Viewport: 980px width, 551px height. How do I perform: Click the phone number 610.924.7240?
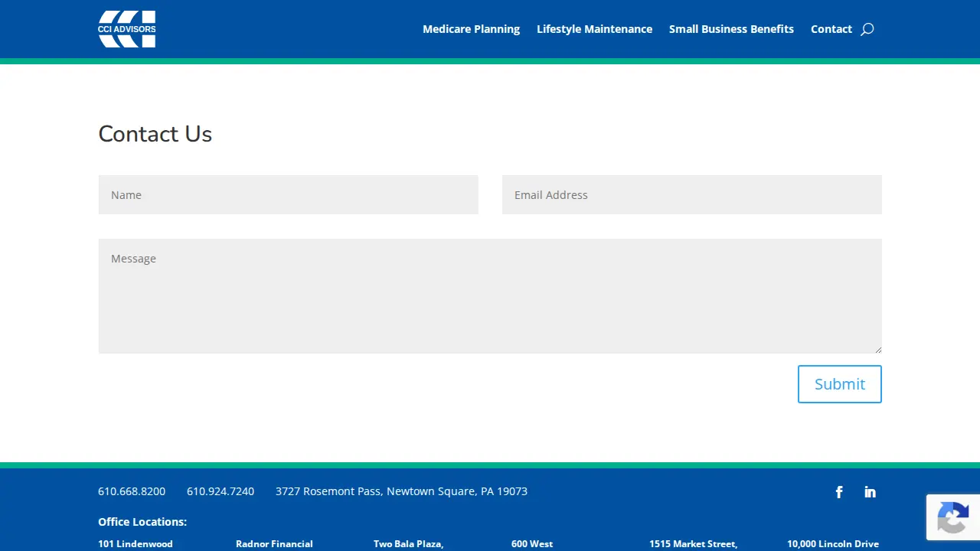pyautogui.click(x=220, y=491)
